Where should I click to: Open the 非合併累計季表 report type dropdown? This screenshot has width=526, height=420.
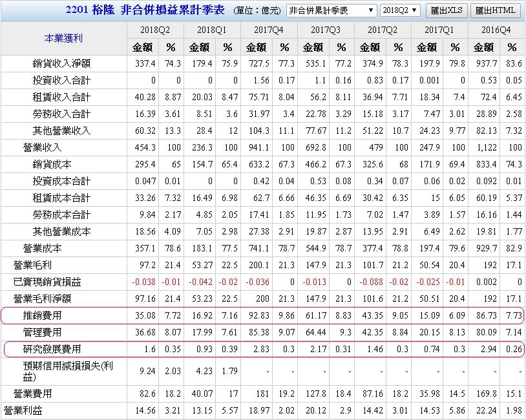(x=331, y=10)
